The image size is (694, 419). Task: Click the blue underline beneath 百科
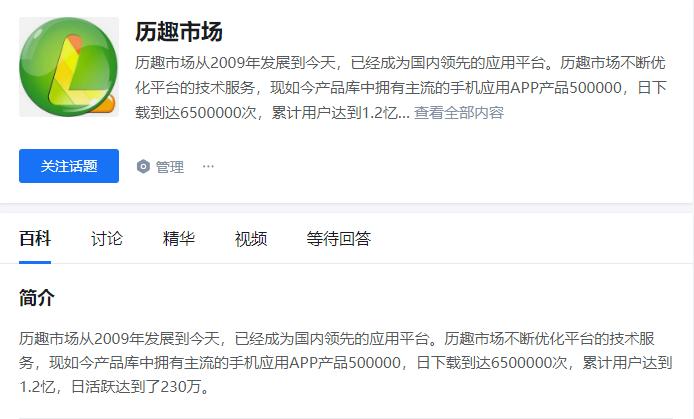(x=35, y=262)
